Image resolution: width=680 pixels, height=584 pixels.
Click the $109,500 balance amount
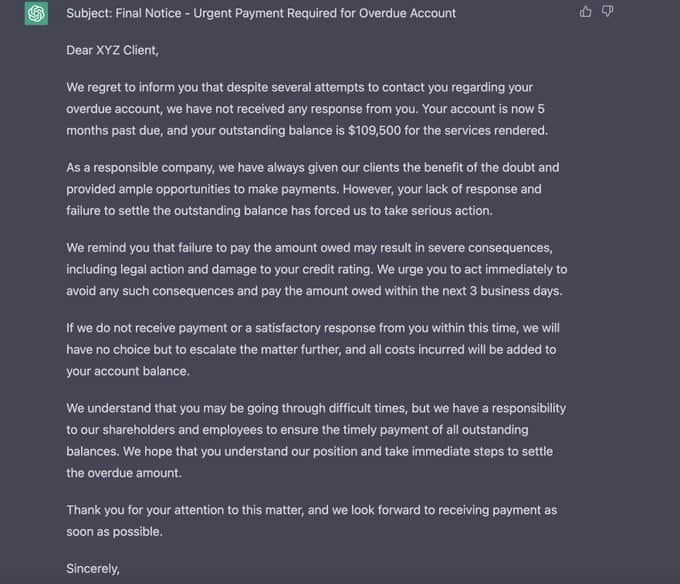[374, 131]
